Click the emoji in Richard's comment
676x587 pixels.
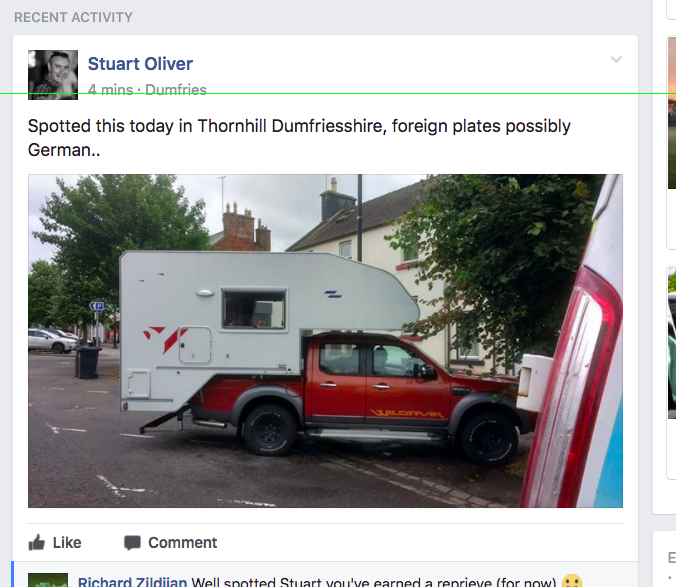572,581
